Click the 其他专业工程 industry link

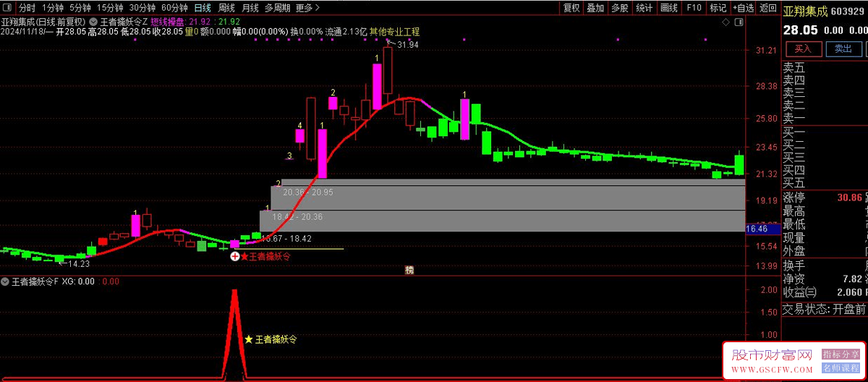394,32
